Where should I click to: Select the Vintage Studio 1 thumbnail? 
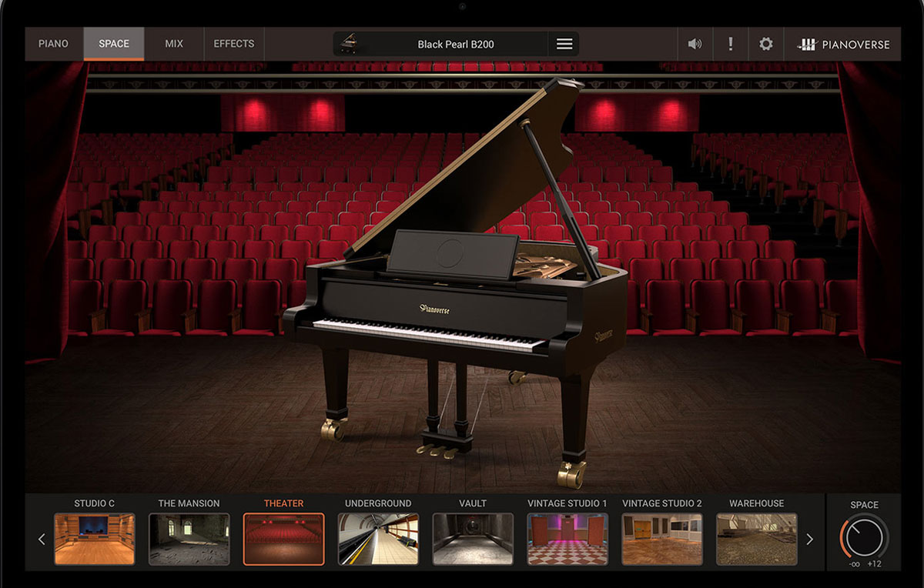pyautogui.click(x=567, y=540)
